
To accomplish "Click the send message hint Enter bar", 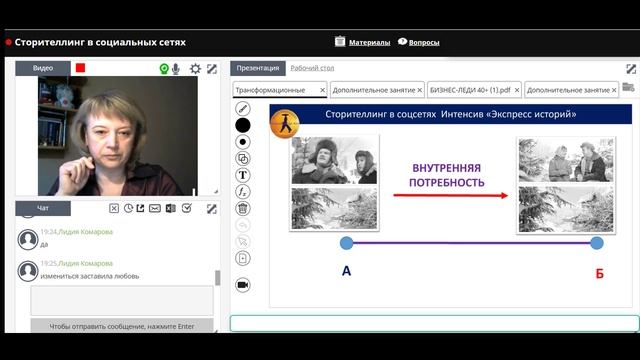I will coord(122,326).
